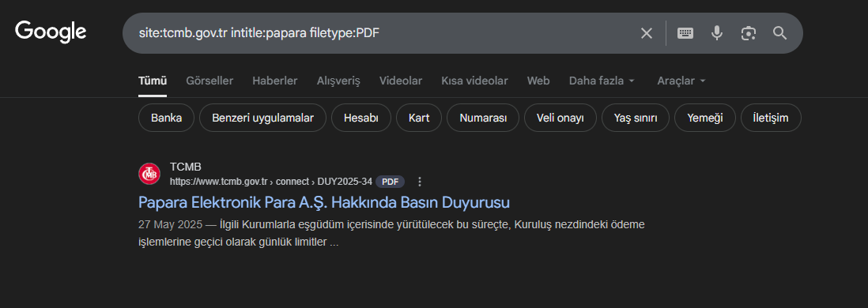Expand the Daha fazla dropdown
The image size is (868, 308).
[602, 81]
